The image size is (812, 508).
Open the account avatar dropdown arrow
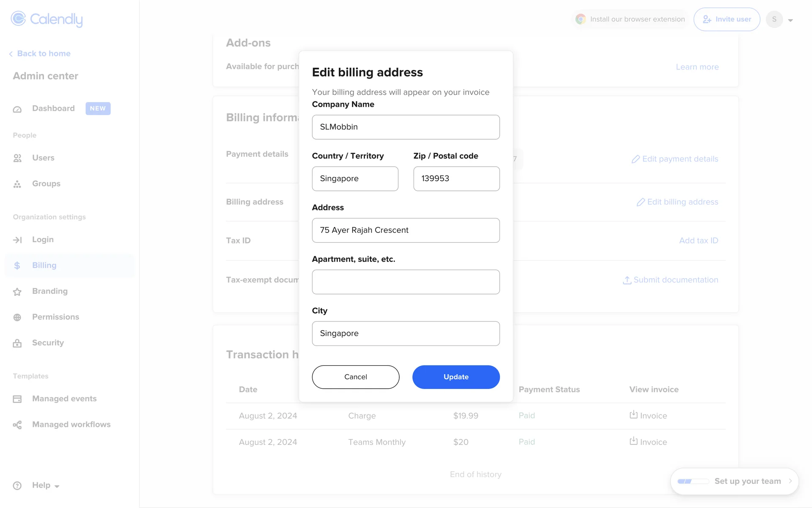tap(790, 20)
